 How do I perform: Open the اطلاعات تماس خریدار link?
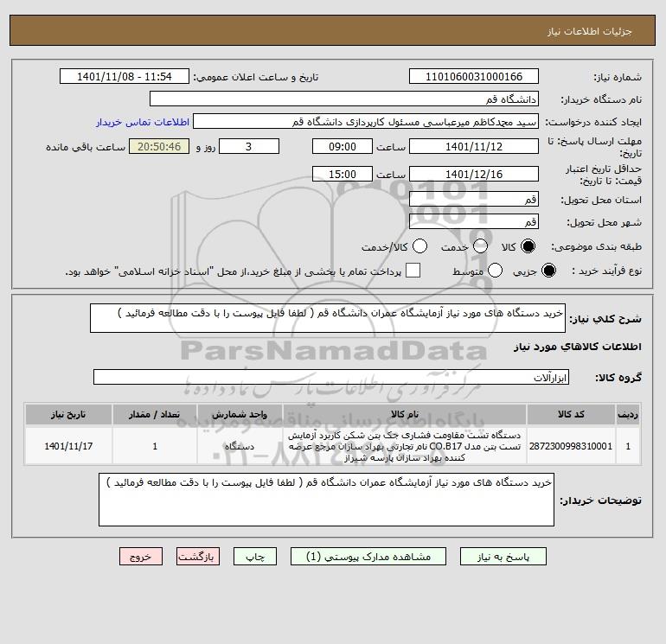(143, 122)
